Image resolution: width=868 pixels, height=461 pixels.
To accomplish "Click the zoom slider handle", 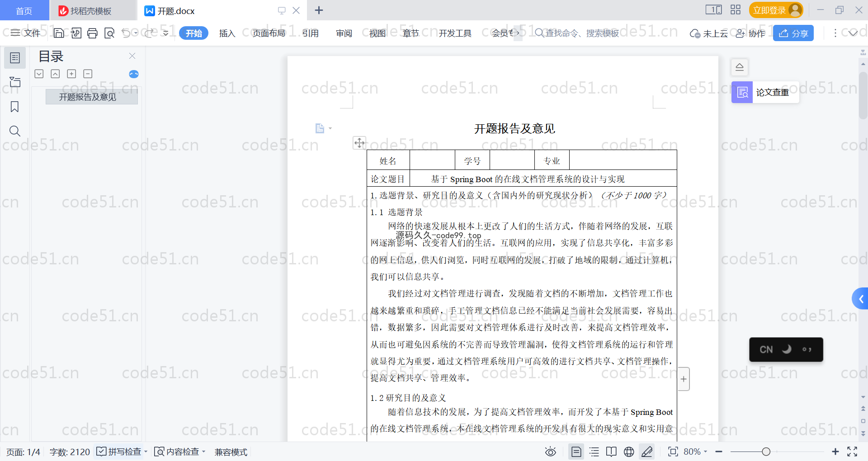I will coord(766,452).
